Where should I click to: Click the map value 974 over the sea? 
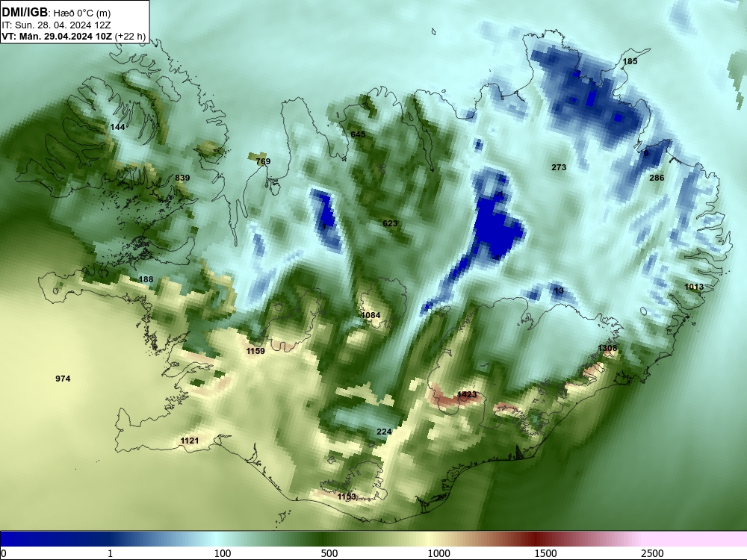pos(63,379)
